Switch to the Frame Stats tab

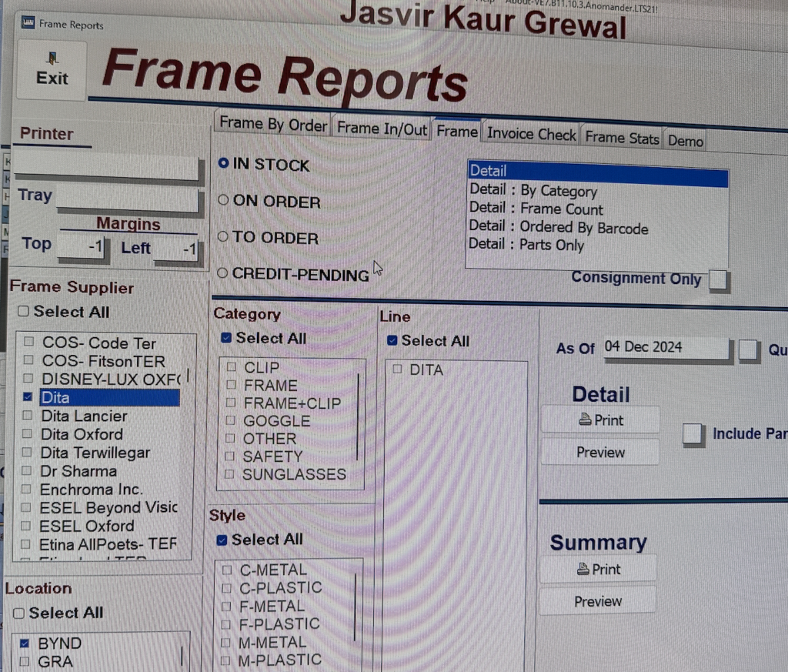tap(622, 138)
